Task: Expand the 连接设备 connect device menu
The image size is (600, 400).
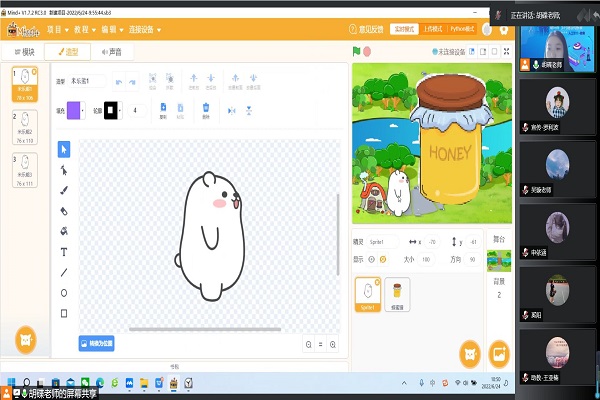Action: pyautogui.click(x=140, y=30)
